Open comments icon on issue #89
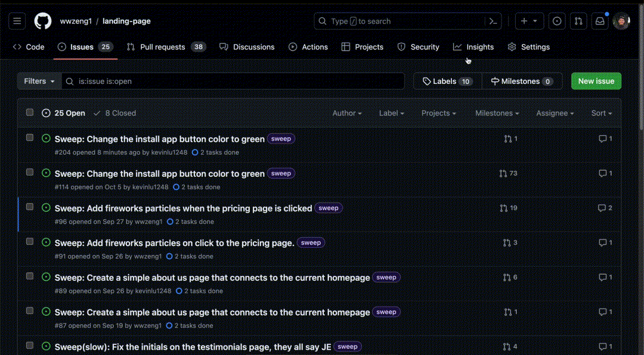The width and height of the screenshot is (644, 355). (605, 278)
